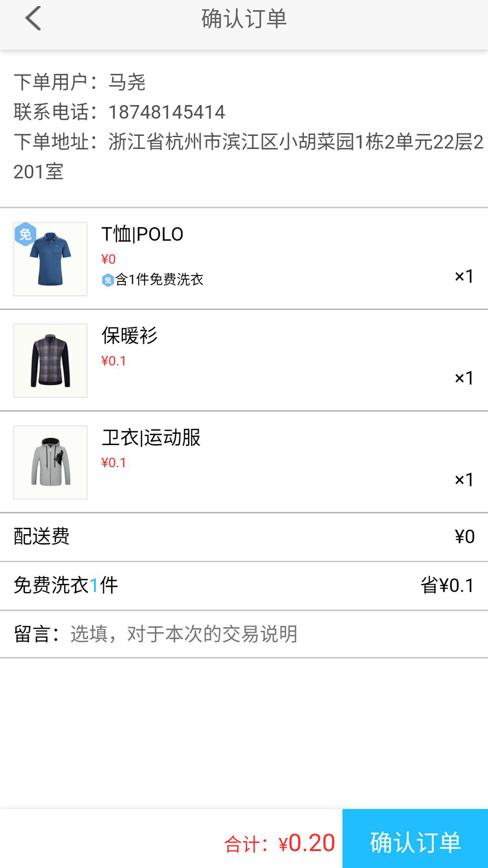Tap the 配送费 delivery fee row
Image resolution: width=488 pixels, height=868 pixels.
[244, 537]
